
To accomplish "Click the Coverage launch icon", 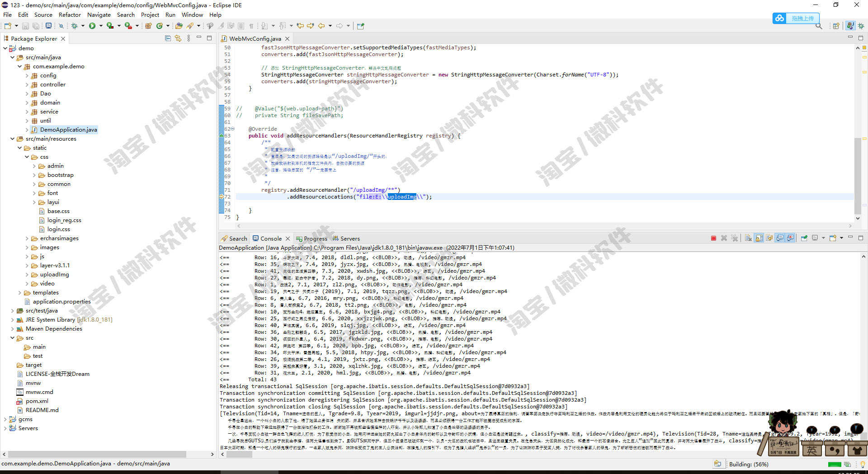I will coord(110,26).
